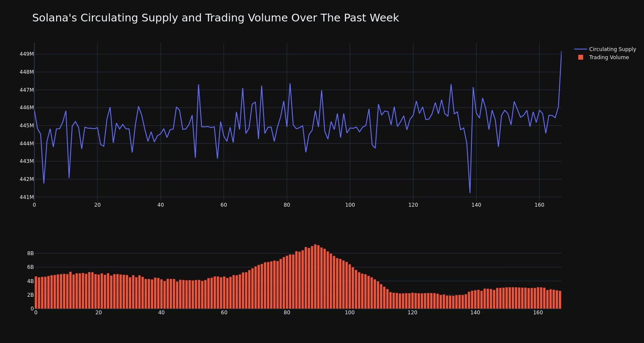Click the 8B volume axis label
This screenshot has height=343, width=644.
coord(30,253)
